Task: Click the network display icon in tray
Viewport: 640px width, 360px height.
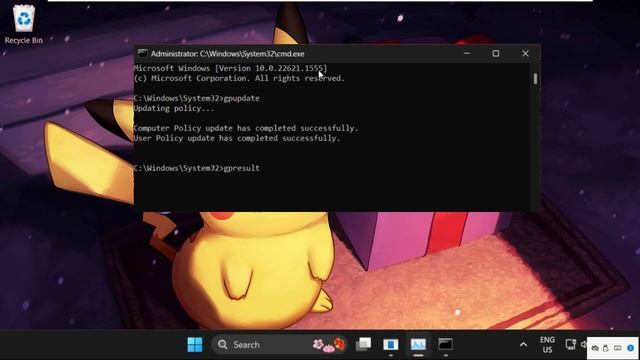Action: click(x=571, y=344)
